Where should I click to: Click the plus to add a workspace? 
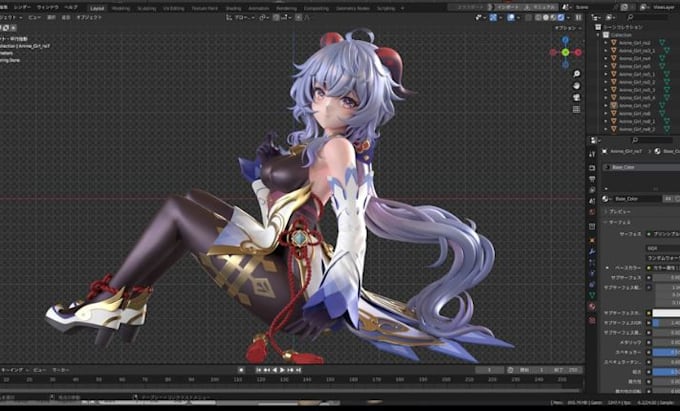[402, 8]
